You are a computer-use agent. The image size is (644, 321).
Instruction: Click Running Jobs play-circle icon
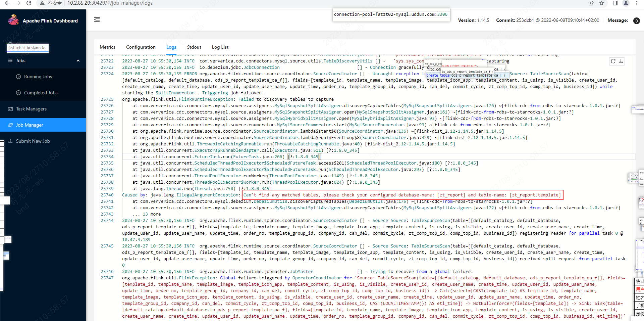point(18,77)
